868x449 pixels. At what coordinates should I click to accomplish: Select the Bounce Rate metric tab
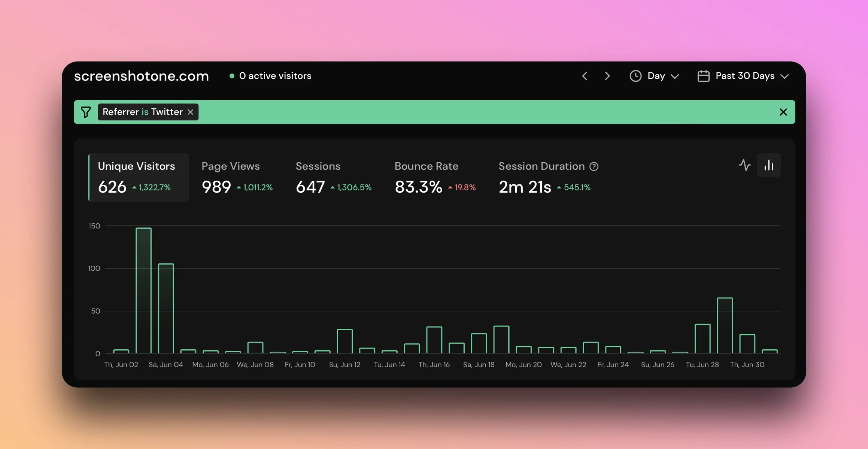click(434, 176)
